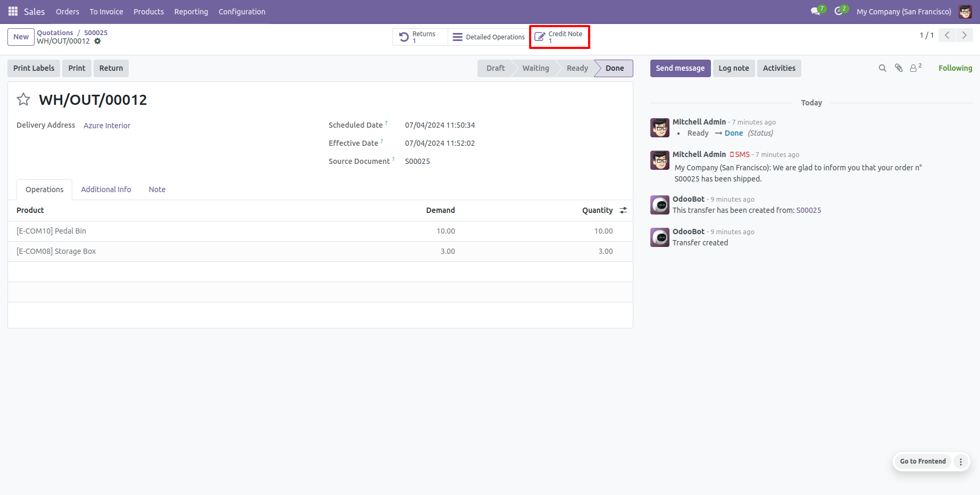This screenshot has width=980, height=495.
Task: Open the Credit Note smart button
Action: coord(559,37)
